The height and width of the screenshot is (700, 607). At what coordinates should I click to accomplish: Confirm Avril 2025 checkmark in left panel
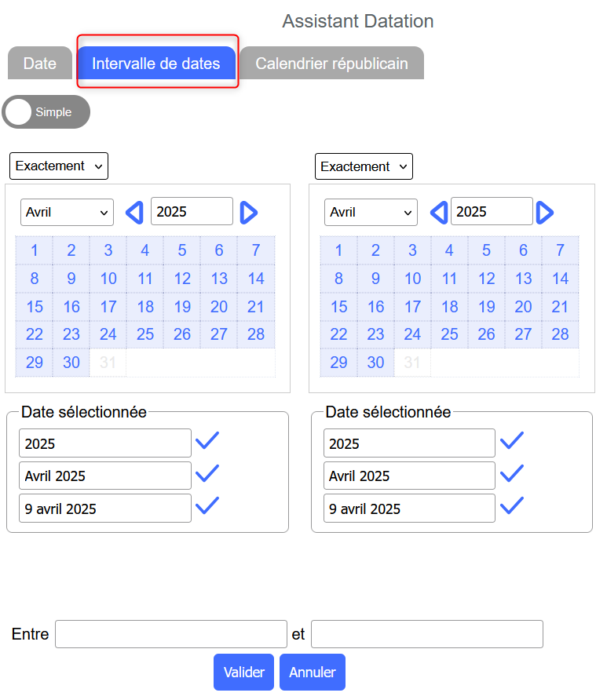tap(207, 473)
